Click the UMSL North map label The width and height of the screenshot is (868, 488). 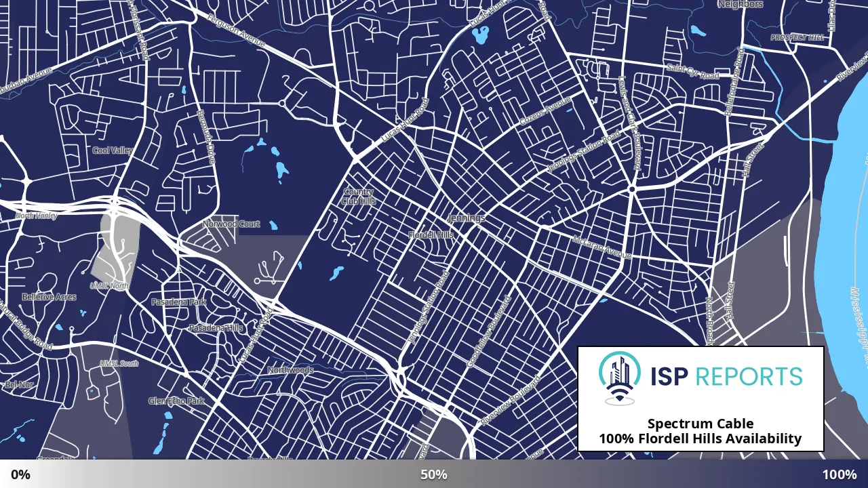(108, 286)
